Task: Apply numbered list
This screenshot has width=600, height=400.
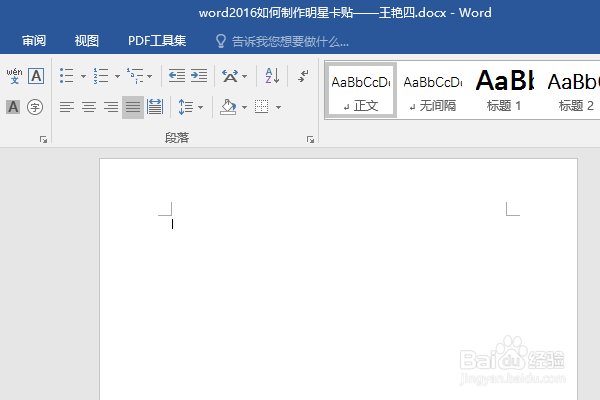Action: pos(101,76)
